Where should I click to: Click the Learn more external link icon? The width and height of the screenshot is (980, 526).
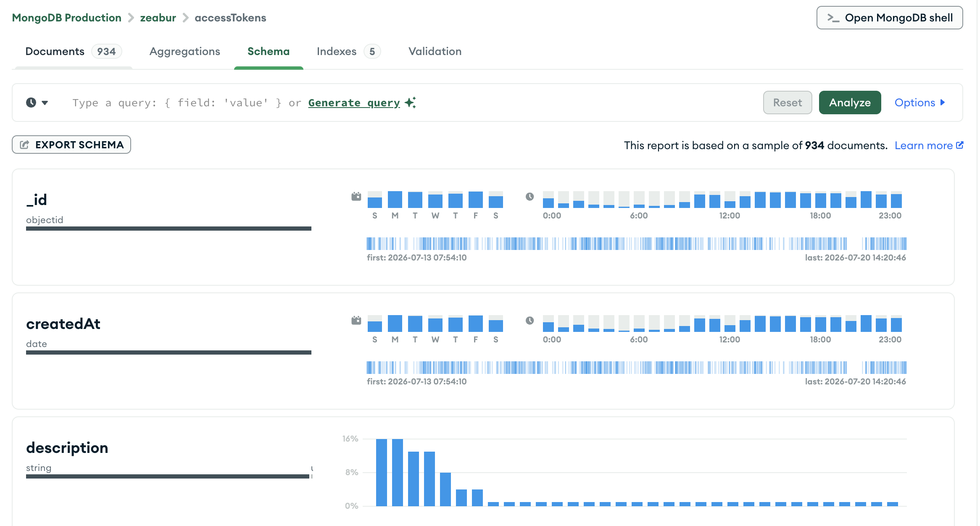tap(959, 145)
